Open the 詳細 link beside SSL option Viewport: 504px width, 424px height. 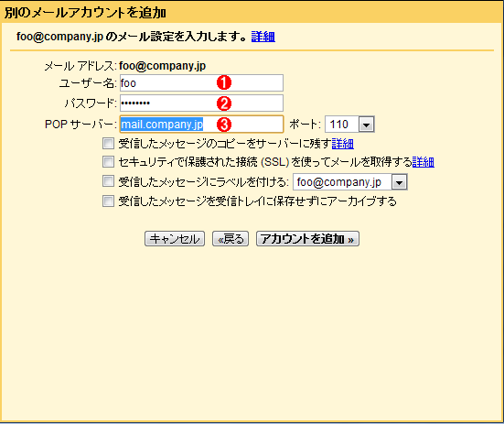tap(423, 162)
